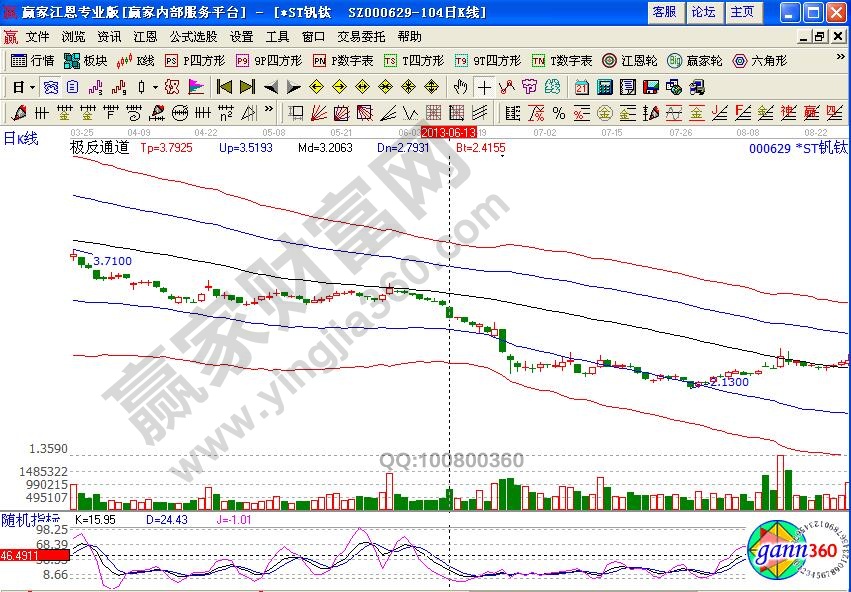Screen dimensions: 851x592
Task: Click the 2013-06-13 date marker
Action: (448, 132)
